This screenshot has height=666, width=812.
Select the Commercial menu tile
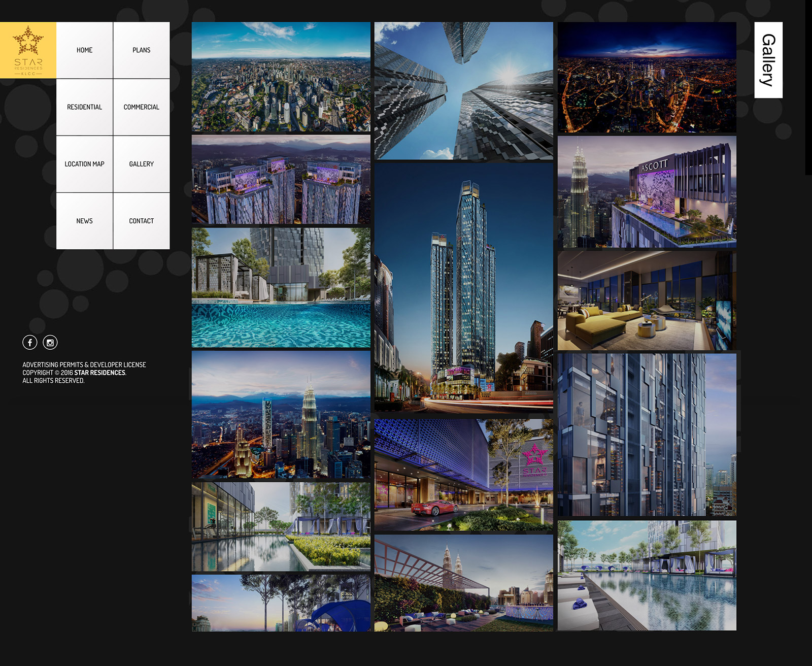(142, 107)
